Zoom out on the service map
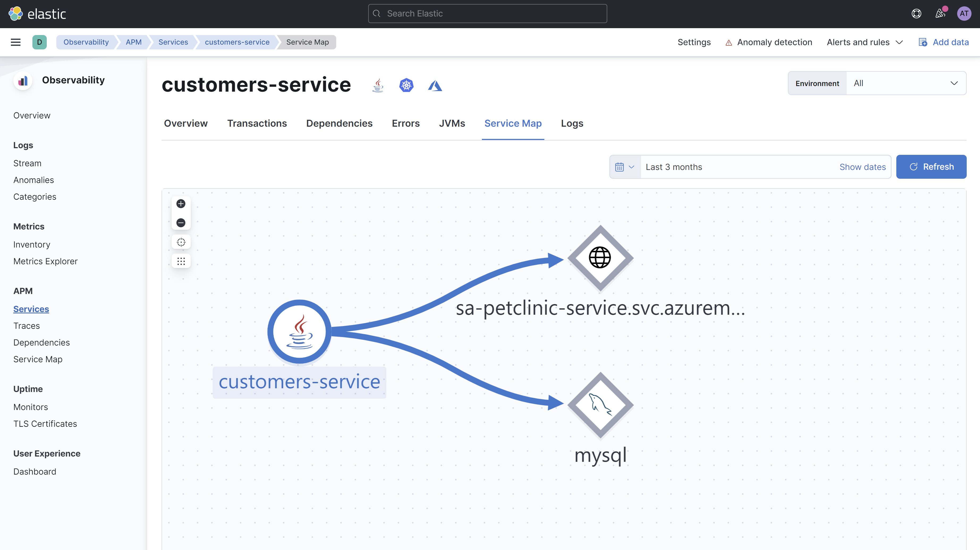This screenshot has height=550, width=980. point(181,223)
